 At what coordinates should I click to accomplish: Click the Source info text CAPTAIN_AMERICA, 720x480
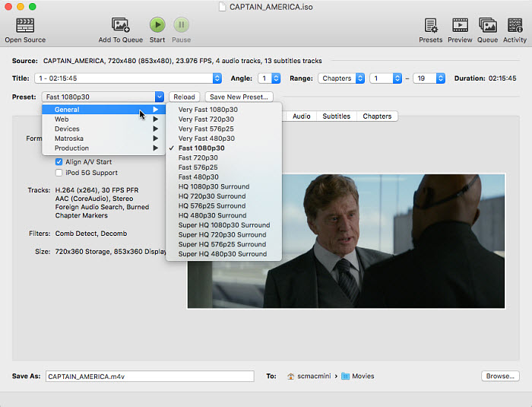(182, 61)
